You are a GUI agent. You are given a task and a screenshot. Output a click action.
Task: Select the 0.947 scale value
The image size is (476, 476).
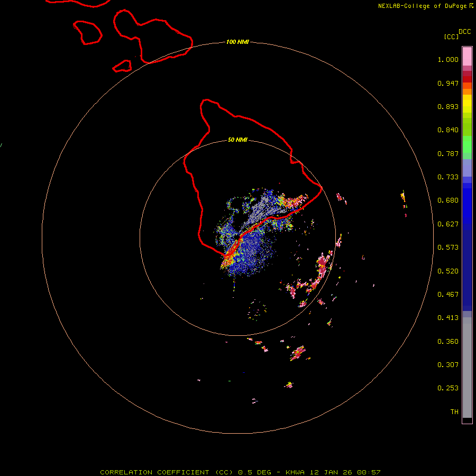448,83
